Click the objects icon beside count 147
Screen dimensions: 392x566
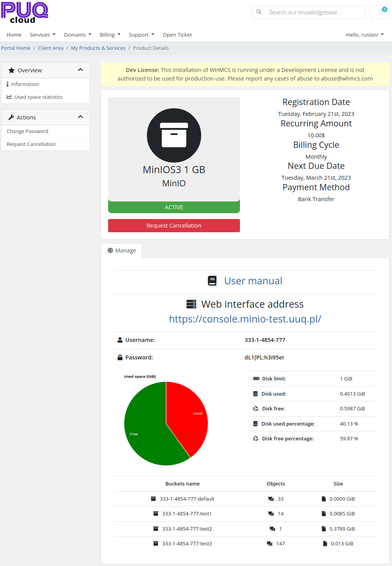(x=269, y=543)
